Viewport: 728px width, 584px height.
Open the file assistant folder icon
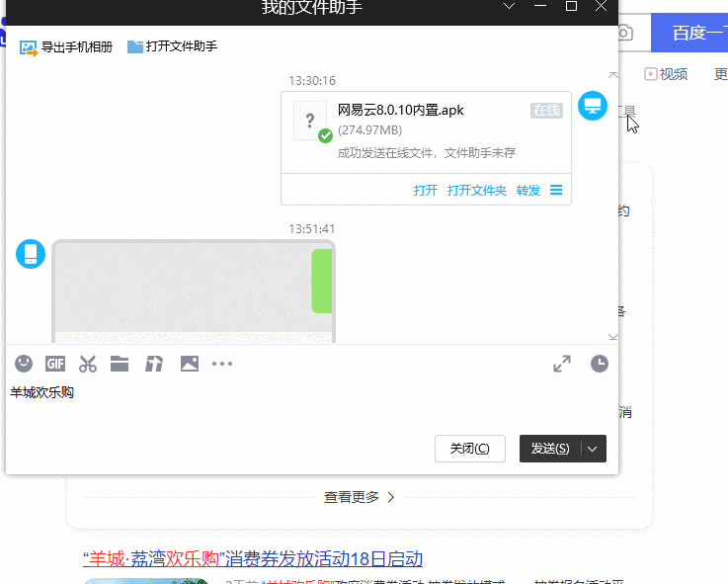coord(135,46)
